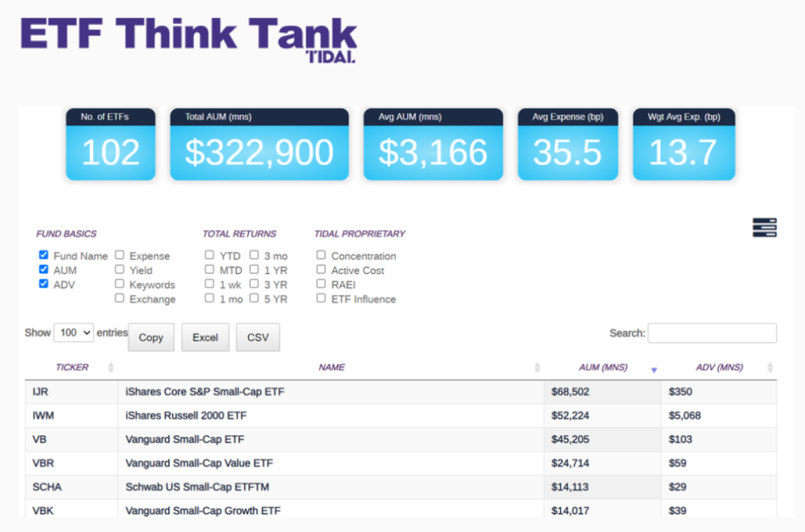Click into the Search input field

(x=712, y=333)
